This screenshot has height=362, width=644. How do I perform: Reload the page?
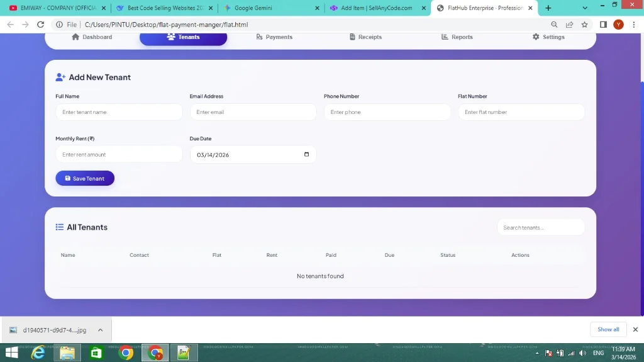point(40,25)
